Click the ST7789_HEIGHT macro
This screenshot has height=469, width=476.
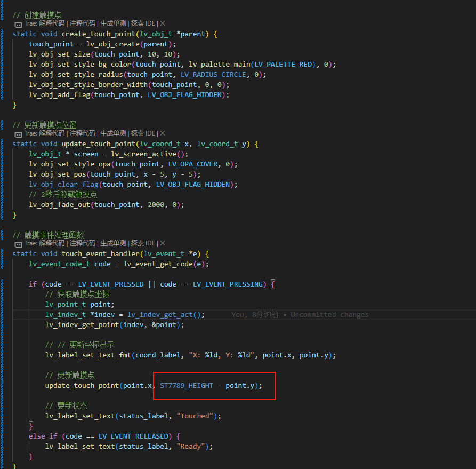pyautogui.click(x=187, y=386)
